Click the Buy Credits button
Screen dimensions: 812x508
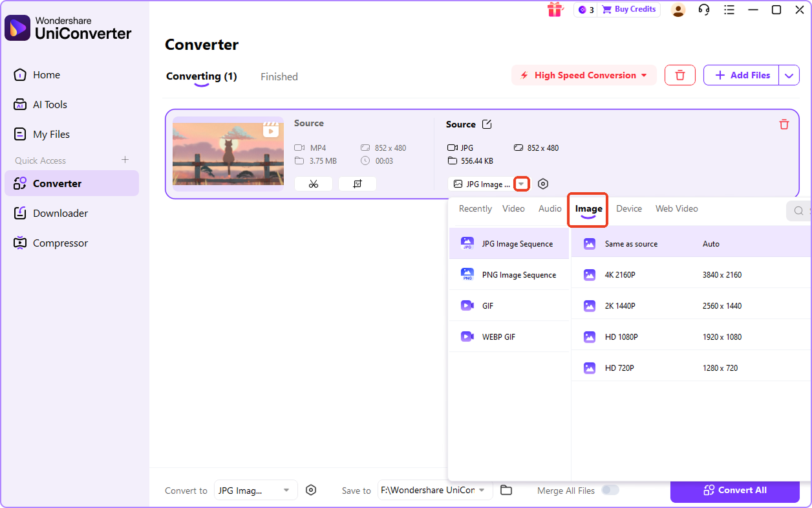coord(628,9)
